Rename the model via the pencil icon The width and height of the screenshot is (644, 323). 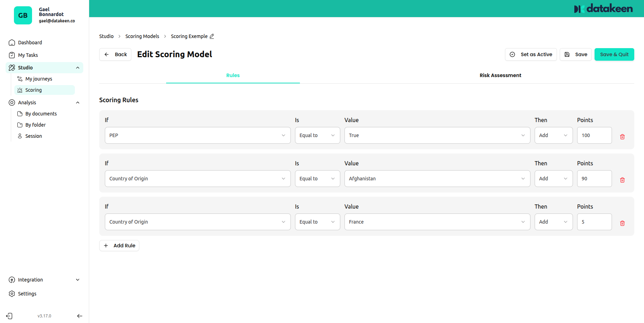212,36
